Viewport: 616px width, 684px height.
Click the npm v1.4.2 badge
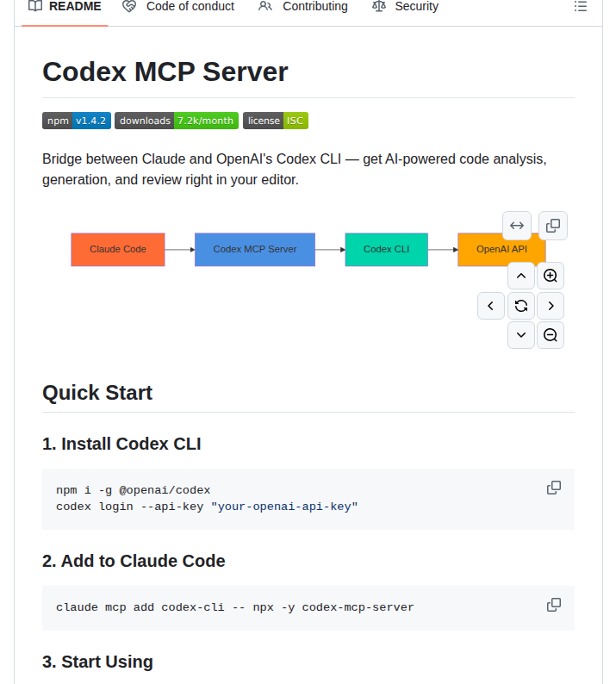[x=77, y=121]
